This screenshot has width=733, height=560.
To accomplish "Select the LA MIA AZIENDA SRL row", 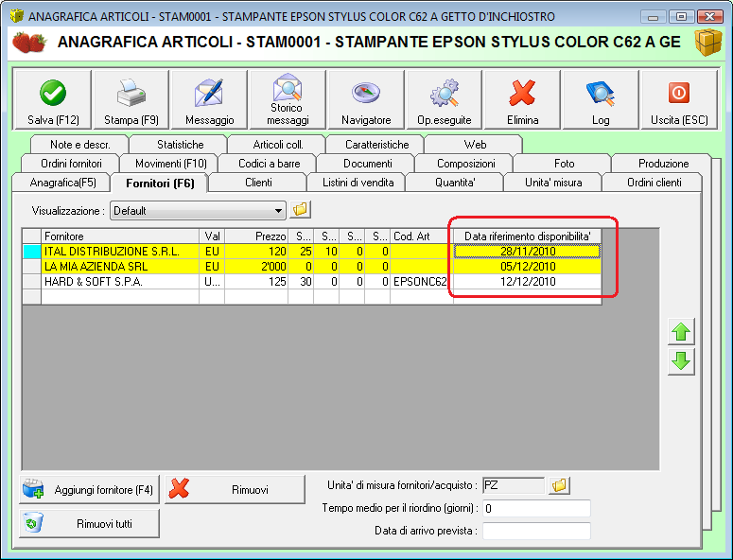I will pyautogui.click(x=312, y=267).
